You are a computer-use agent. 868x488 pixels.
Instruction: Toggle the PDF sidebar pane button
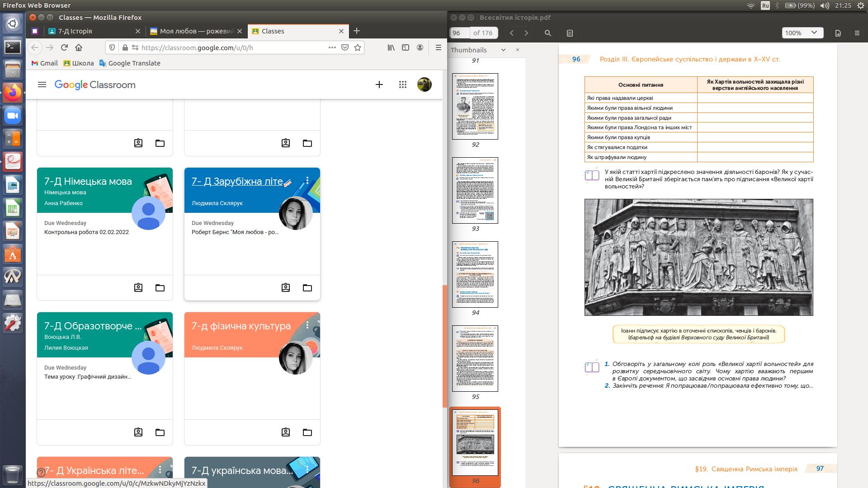[570, 33]
